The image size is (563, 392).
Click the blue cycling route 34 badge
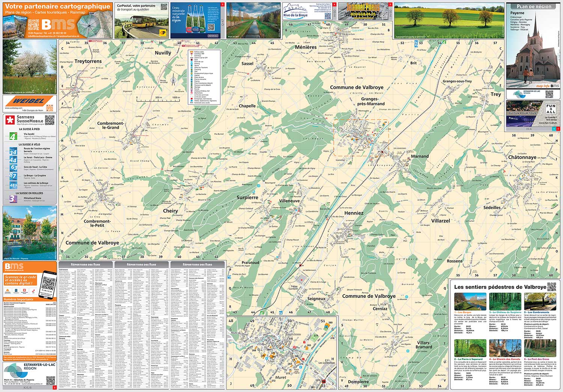[13, 151]
